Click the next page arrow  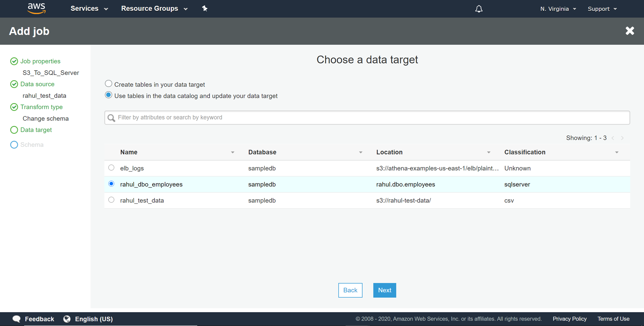(622, 138)
